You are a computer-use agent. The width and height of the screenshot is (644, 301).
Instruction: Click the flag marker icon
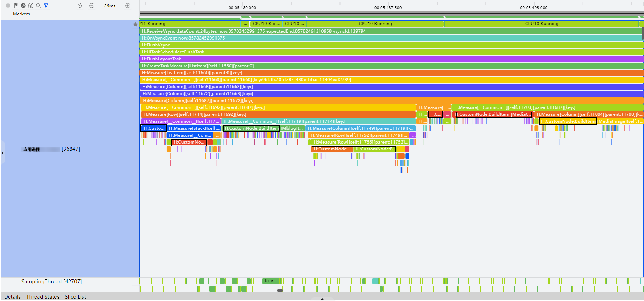point(16,6)
